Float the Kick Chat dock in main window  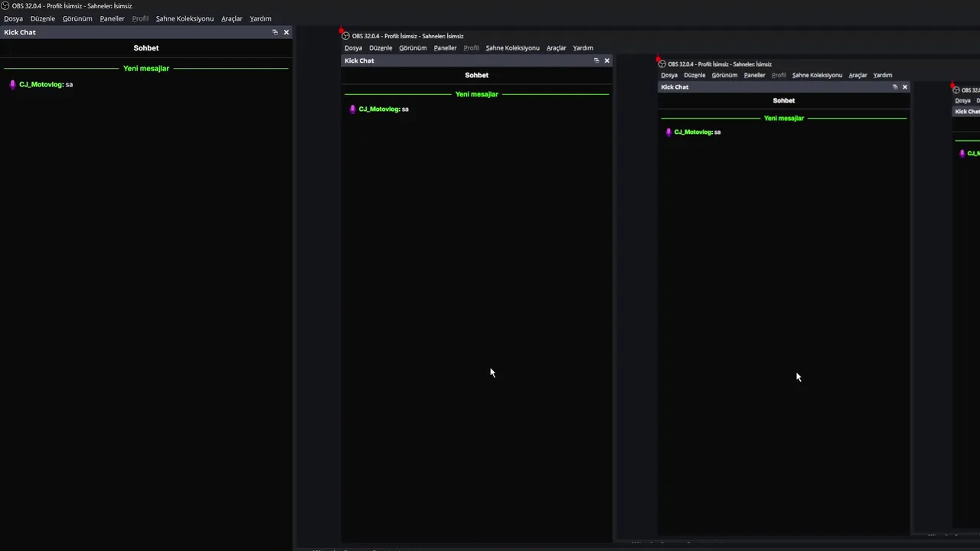275,32
